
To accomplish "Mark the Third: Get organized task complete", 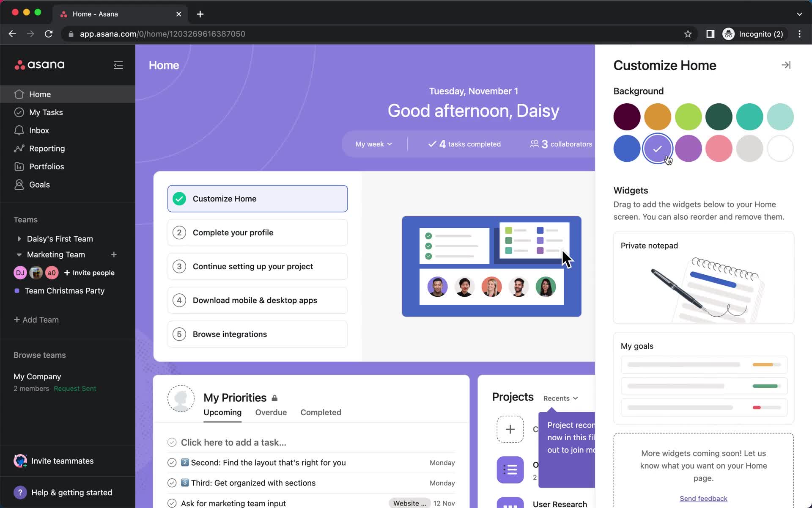I will click(x=172, y=483).
